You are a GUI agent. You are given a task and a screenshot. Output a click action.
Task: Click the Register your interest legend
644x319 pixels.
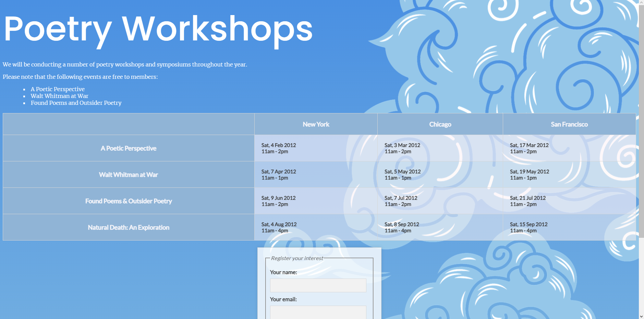[x=297, y=258]
